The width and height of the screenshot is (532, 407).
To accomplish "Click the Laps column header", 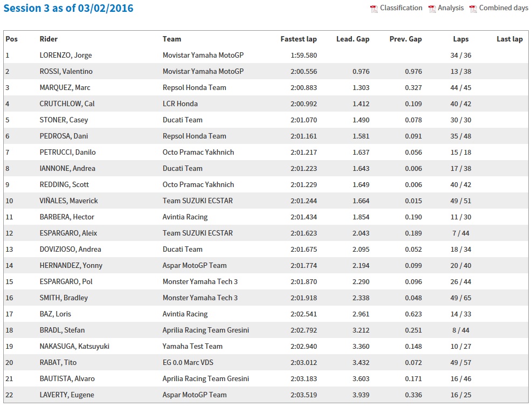I will 461,39.
